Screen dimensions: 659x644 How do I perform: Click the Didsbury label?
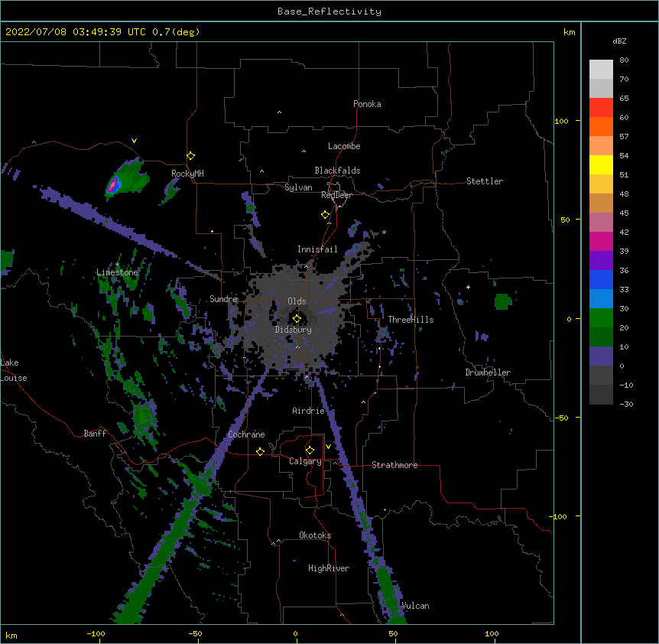coord(293,330)
